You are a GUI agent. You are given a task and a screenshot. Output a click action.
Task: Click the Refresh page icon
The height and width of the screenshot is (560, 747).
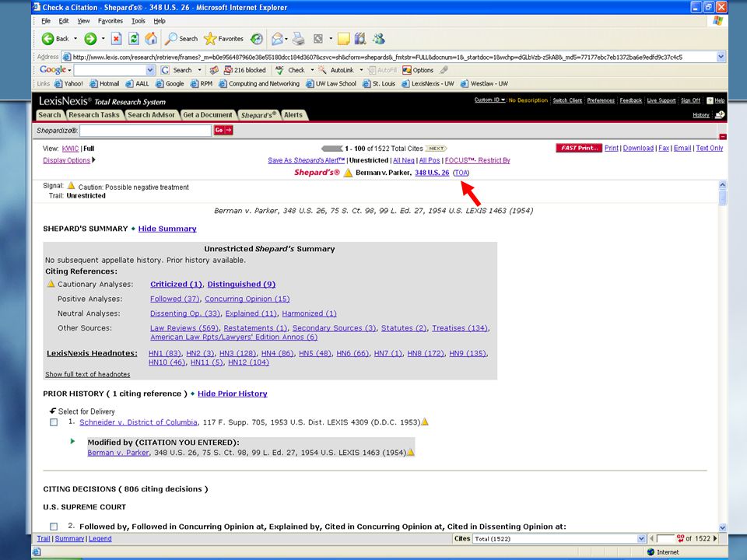(x=134, y=39)
